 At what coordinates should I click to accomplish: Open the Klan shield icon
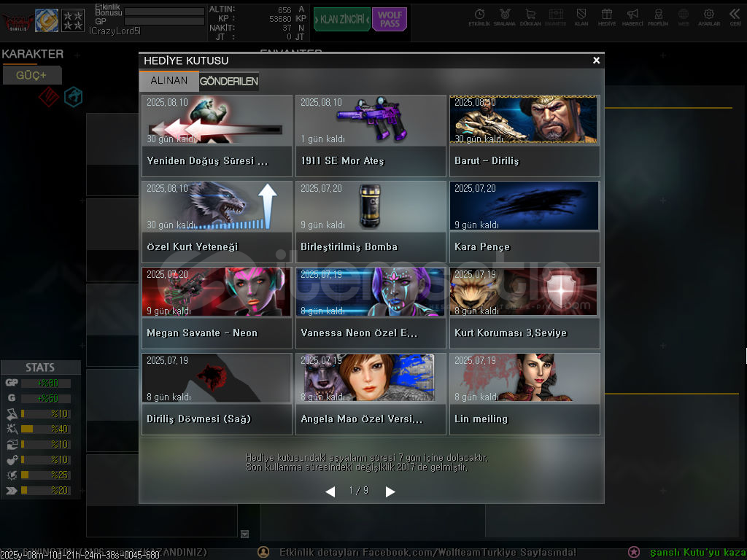click(x=581, y=17)
